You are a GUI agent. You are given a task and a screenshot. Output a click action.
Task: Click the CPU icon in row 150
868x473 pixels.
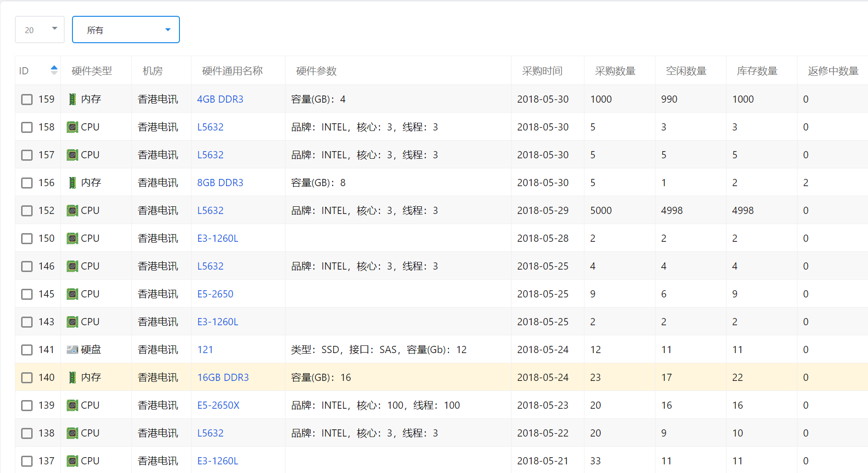[72, 238]
